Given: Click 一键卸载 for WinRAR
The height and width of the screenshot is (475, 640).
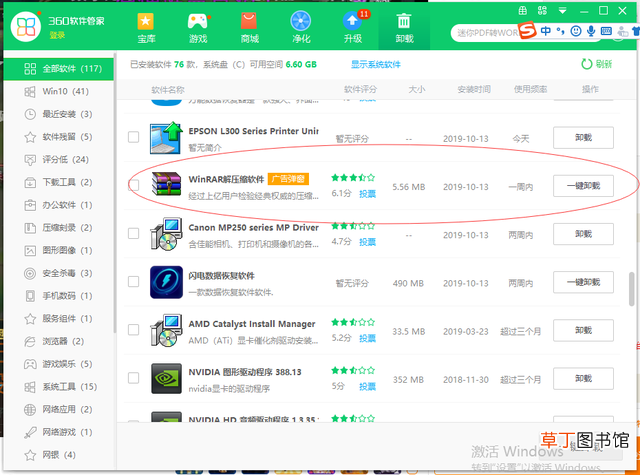Looking at the screenshot, I should pyautogui.click(x=583, y=186).
